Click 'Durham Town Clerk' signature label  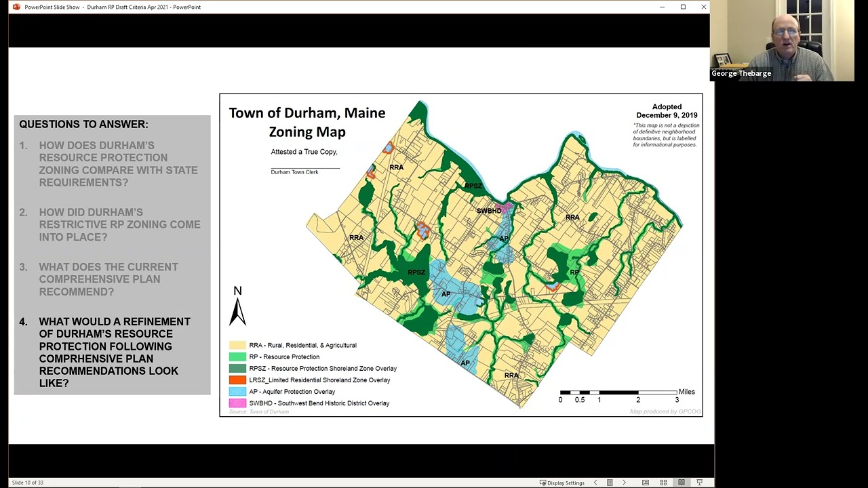point(294,172)
